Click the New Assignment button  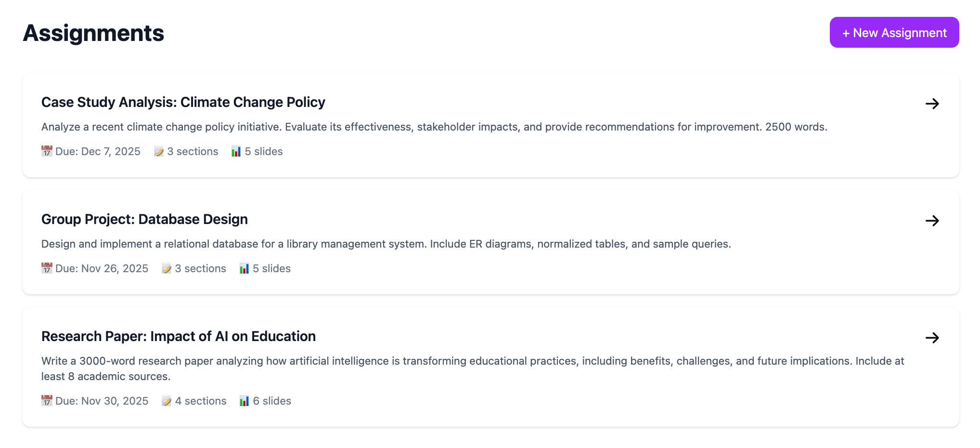point(894,33)
